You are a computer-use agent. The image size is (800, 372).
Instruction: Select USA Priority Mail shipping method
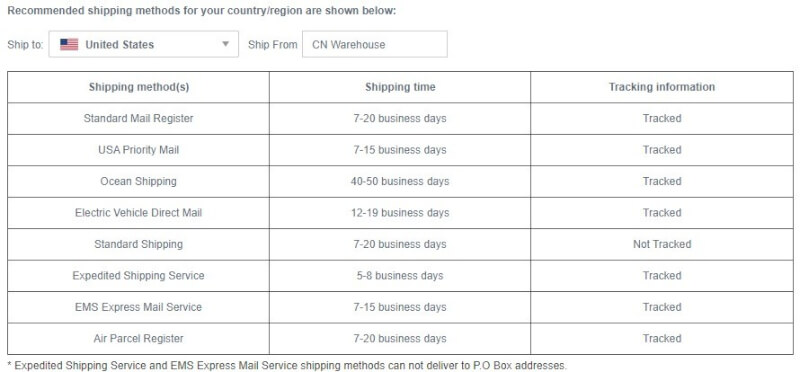click(x=138, y=150)
